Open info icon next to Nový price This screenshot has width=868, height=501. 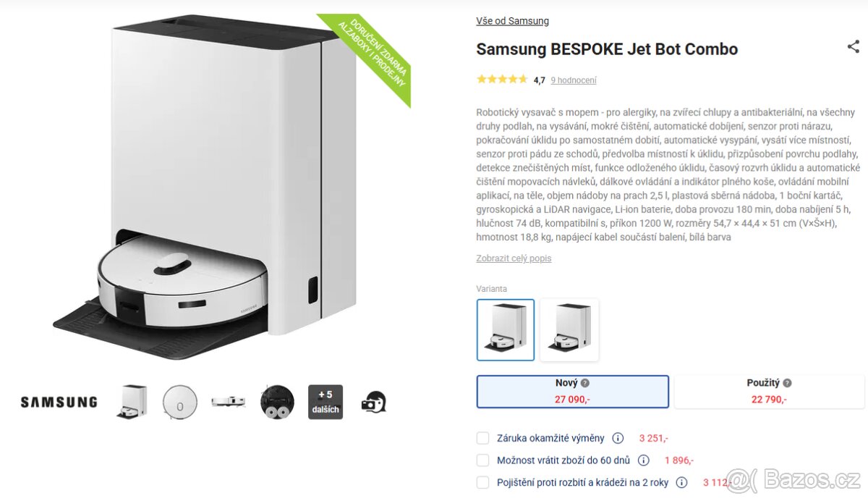[x=585, y=383]
